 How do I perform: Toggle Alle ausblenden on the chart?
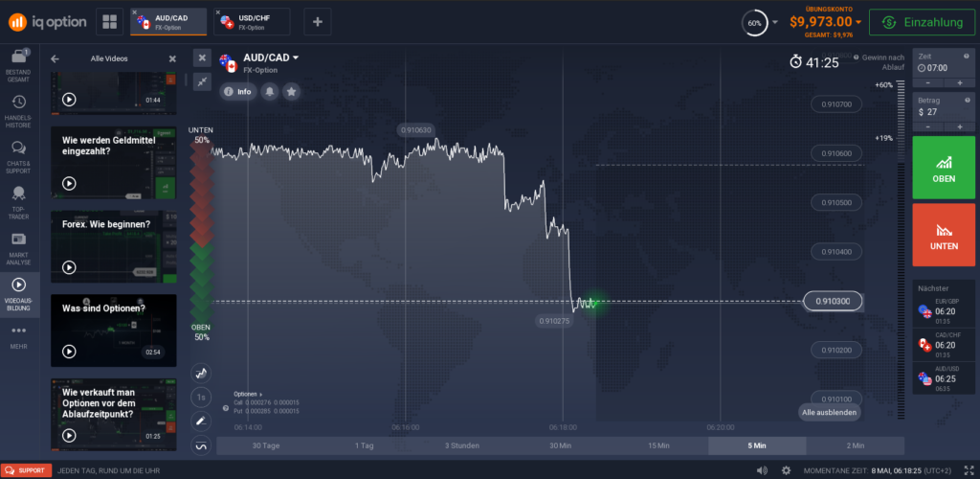coord(829,413)
